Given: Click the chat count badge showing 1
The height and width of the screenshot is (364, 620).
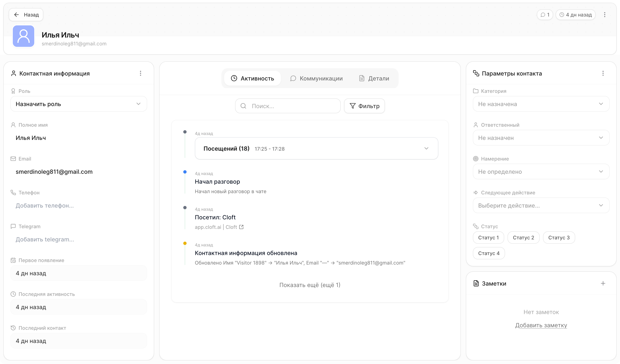Looking at the screenshot, I should pyautogui.click(x=545, y=15).
